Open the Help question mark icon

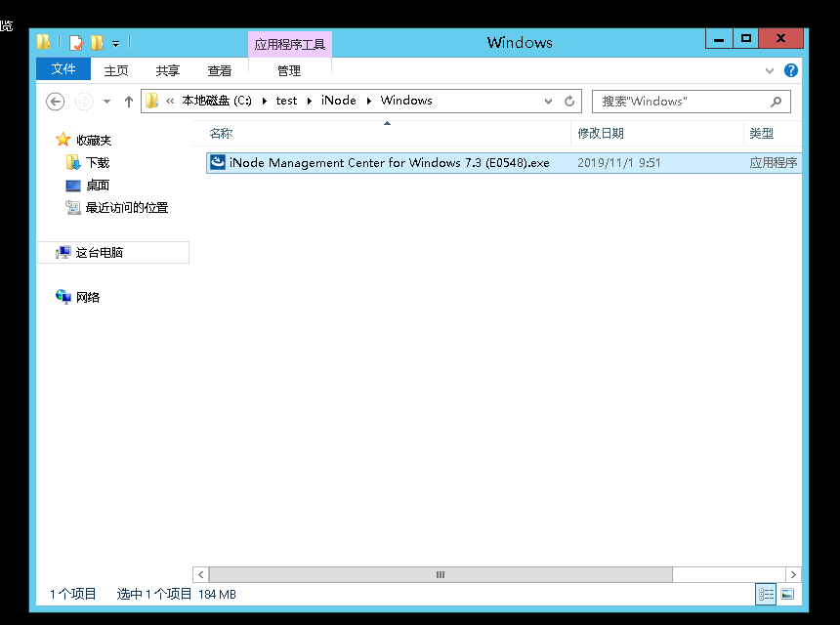791,70
